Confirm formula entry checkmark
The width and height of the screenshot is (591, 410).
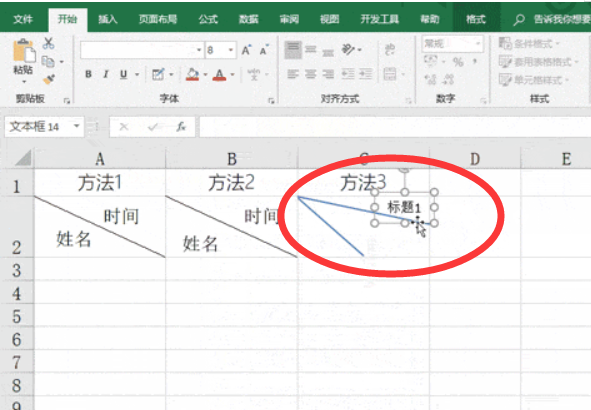pyautogui.click(x=153, y=127)
